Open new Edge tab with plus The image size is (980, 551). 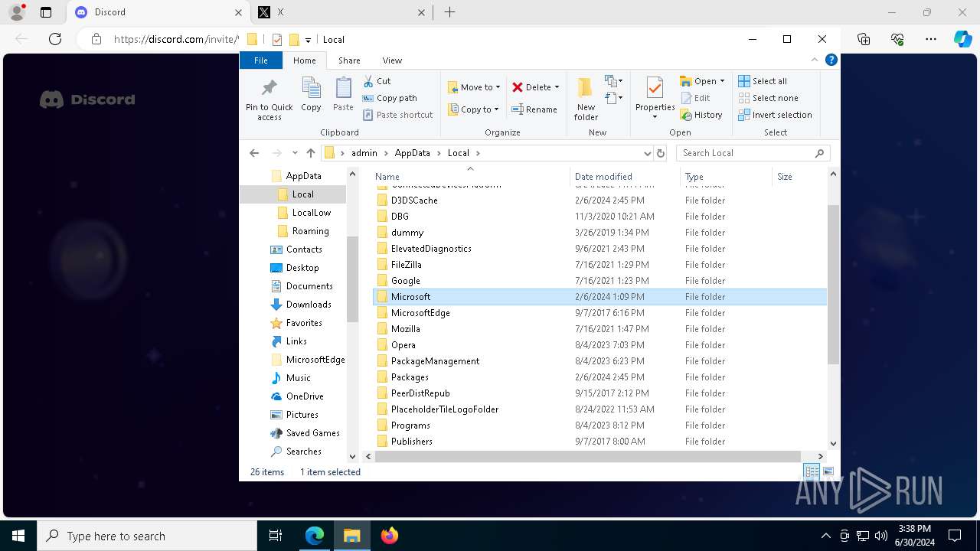point(449,12)
